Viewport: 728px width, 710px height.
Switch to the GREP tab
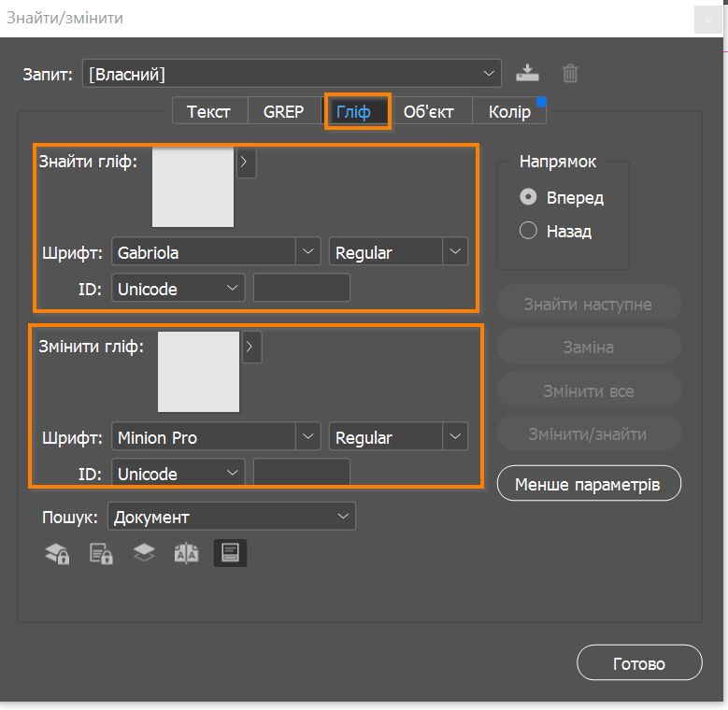283,112
